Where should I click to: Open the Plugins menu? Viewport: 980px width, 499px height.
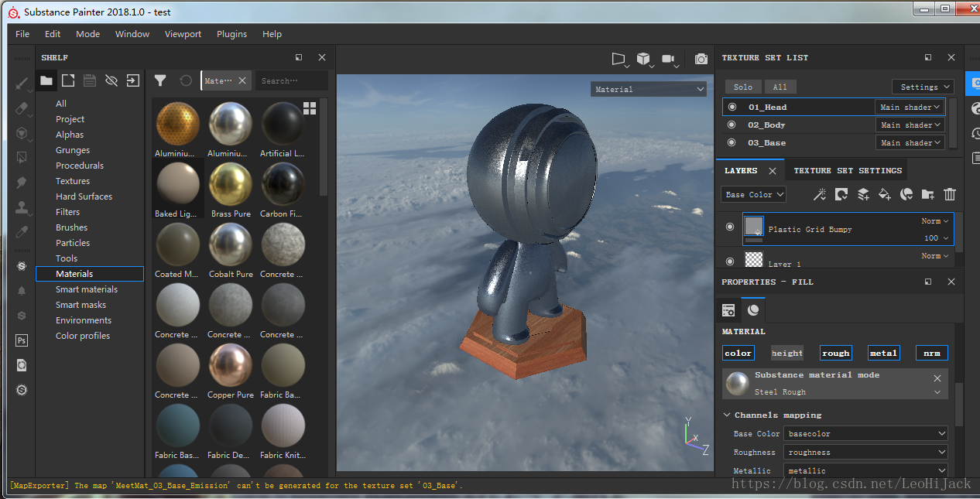pos(231,34)
